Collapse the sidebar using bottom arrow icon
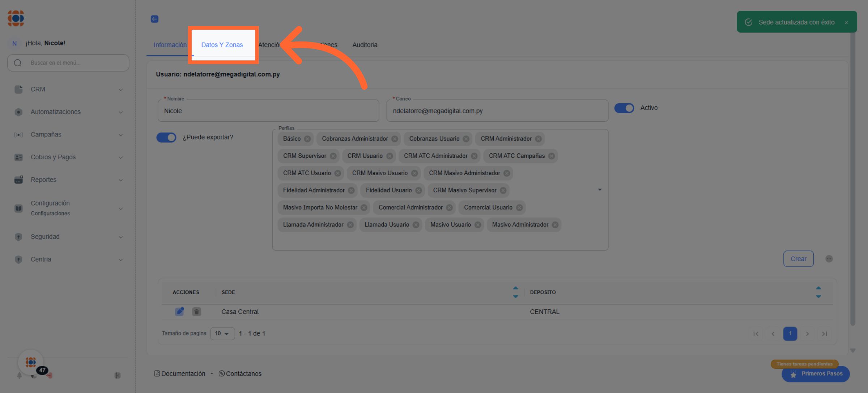868x393 pixels. coord(118,375)
